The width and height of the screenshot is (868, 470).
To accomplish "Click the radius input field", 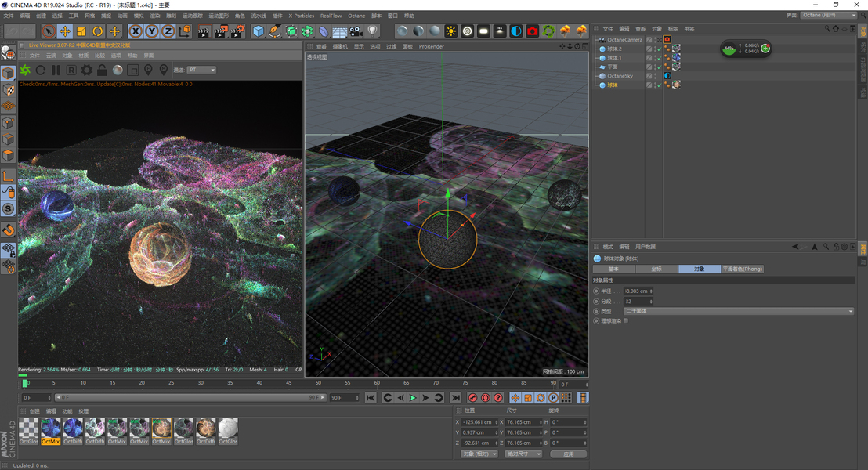I will 638,291.
